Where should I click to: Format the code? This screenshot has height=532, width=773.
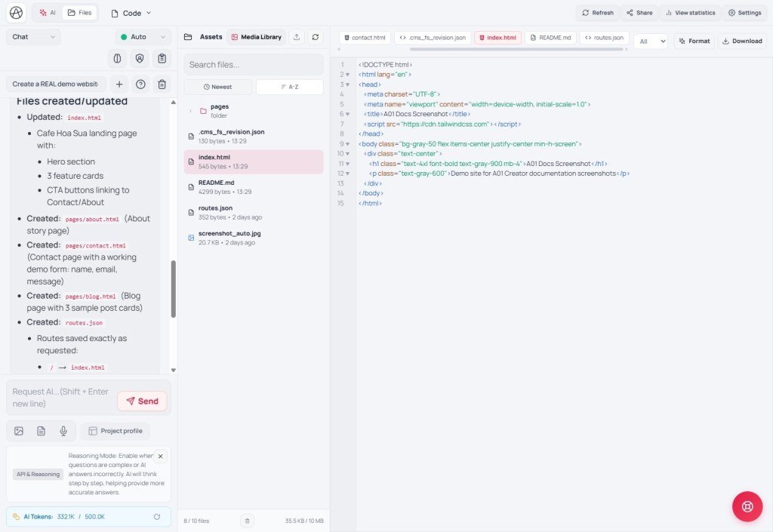(x=694, y=42)
